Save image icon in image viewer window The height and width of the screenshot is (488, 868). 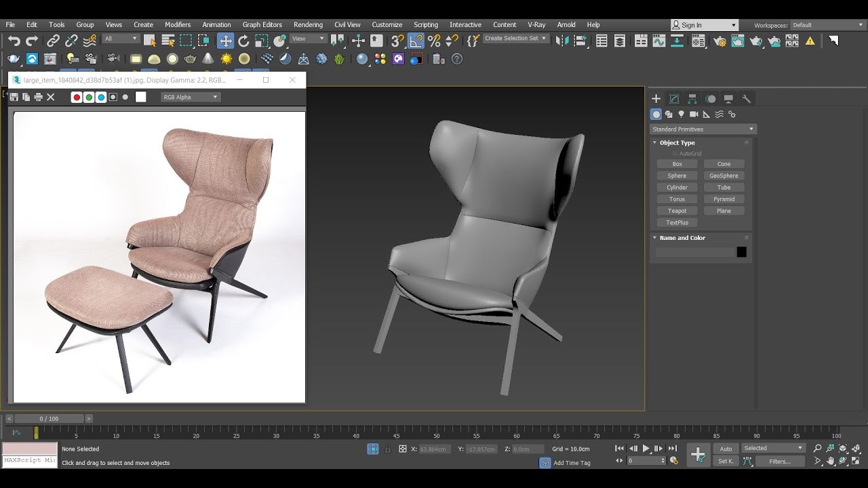(14, 97)
